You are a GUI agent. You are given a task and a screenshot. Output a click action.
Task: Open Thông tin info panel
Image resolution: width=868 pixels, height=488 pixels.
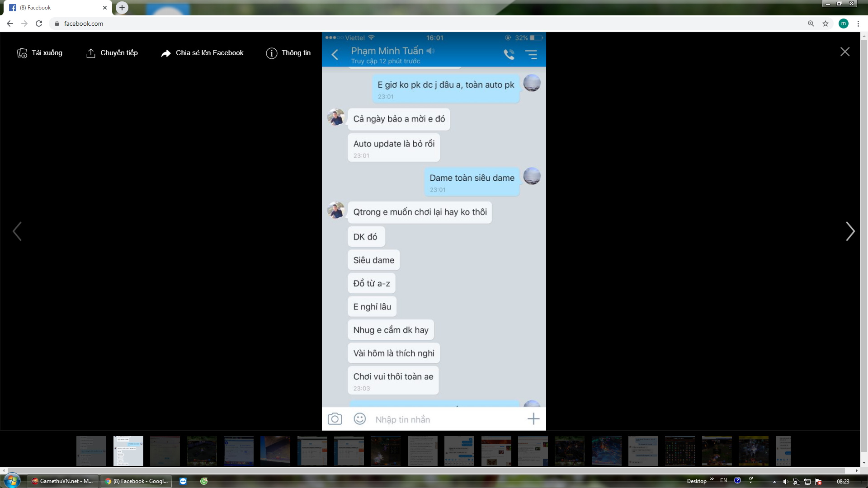tap(288, 53)
